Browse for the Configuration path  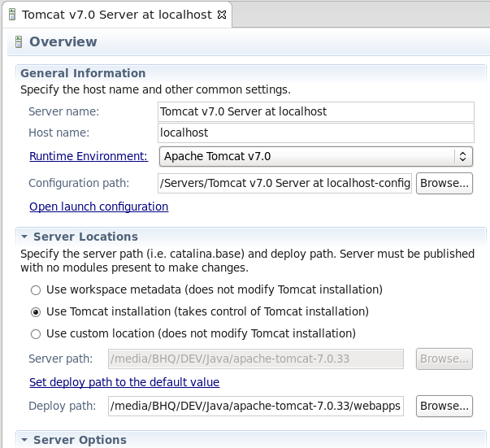click(444, 183)
